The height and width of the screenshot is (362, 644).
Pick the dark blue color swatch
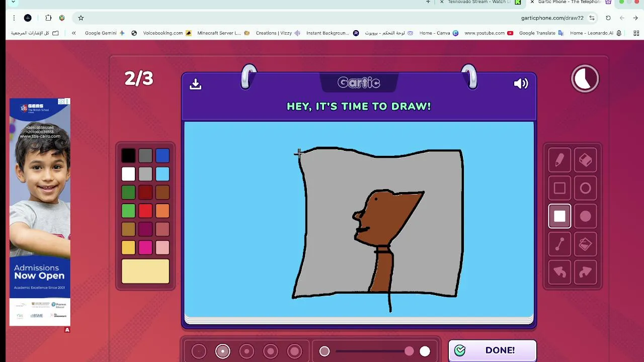coord(163,155)
